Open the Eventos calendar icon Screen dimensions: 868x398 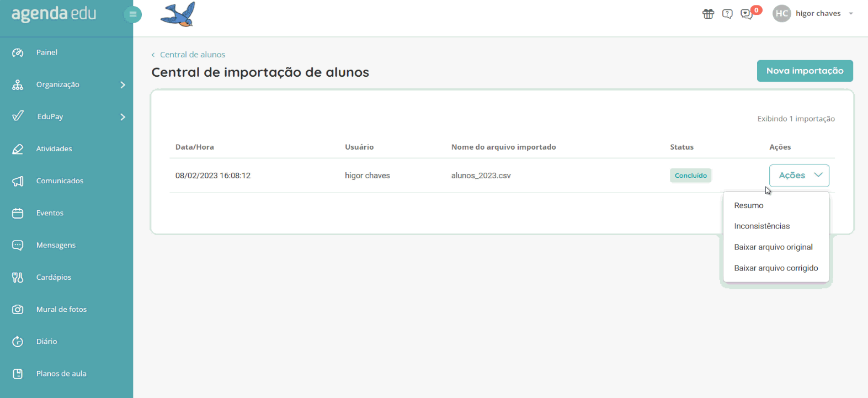coord(18,213)
